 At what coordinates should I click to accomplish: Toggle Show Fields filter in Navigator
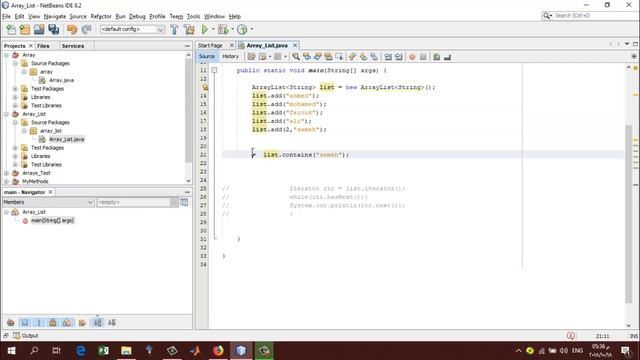click(25, 322)
